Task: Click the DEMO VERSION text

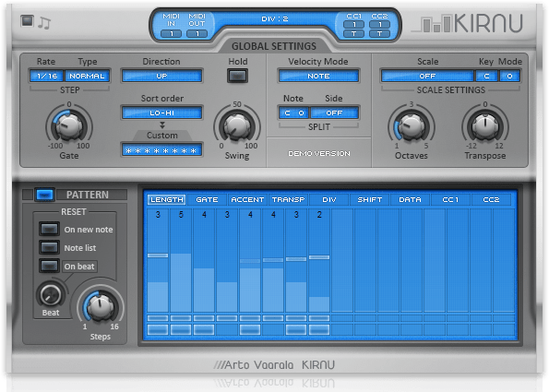Action: (x=319, y=154)
